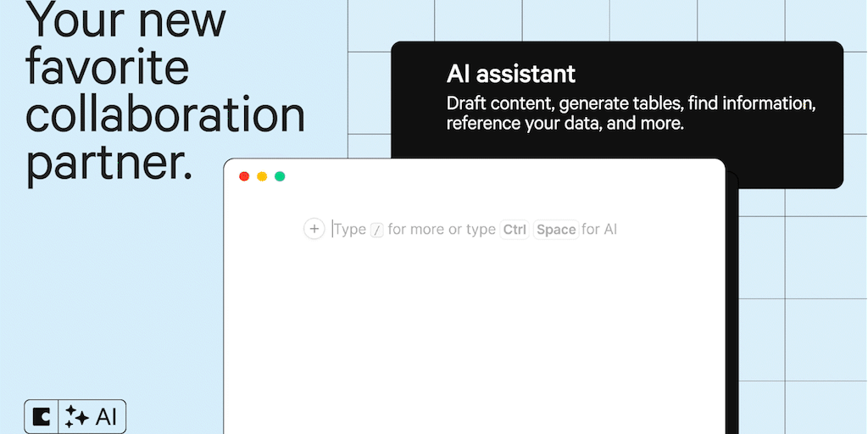Click the plus add-block icon

tap(314, 229)
